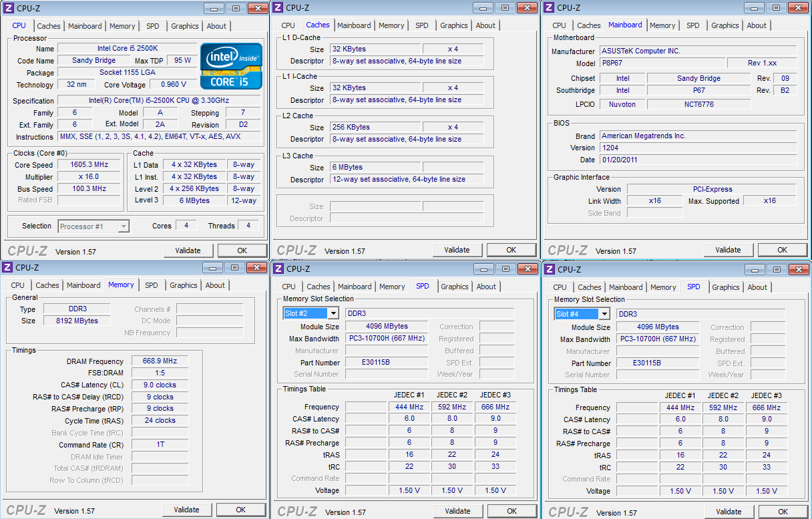Click Validate in the Mainboard window
Screen dimensions: 812x519
(x=728, y=250)
